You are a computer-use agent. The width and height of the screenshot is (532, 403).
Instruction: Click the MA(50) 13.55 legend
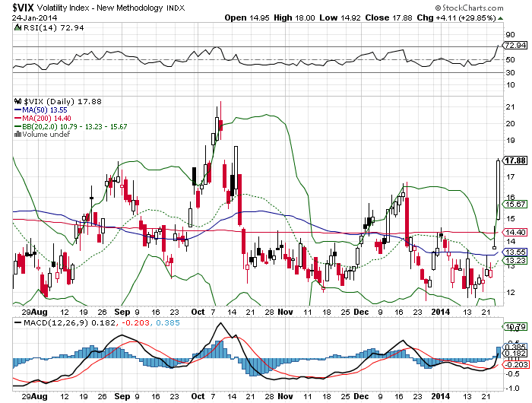point(44,110)
